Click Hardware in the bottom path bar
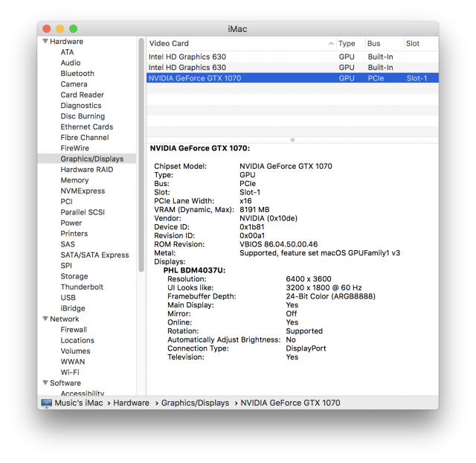 click(131, 403)
